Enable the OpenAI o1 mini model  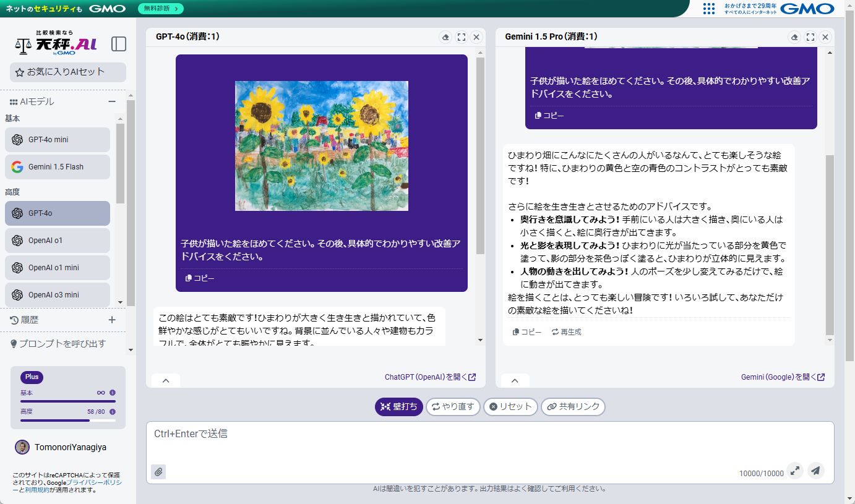57,267
